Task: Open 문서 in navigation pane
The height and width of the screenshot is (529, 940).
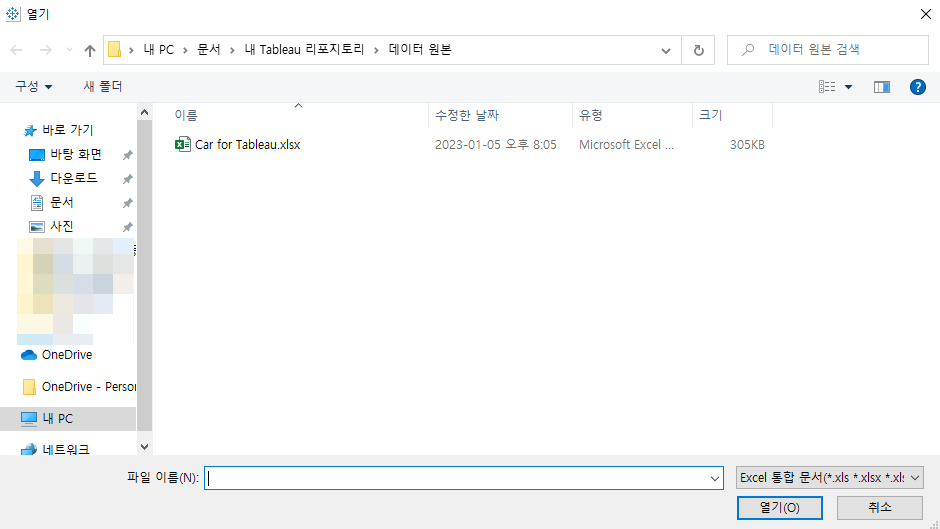Action: (x=61, y=203)
